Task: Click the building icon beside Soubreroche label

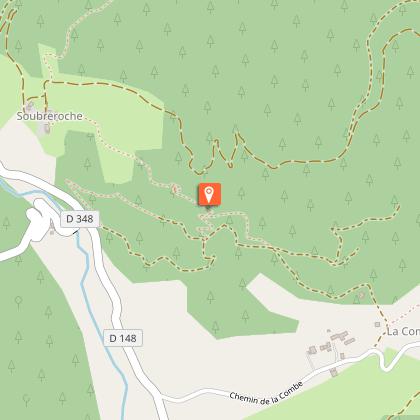Action: tap(46, 128)
